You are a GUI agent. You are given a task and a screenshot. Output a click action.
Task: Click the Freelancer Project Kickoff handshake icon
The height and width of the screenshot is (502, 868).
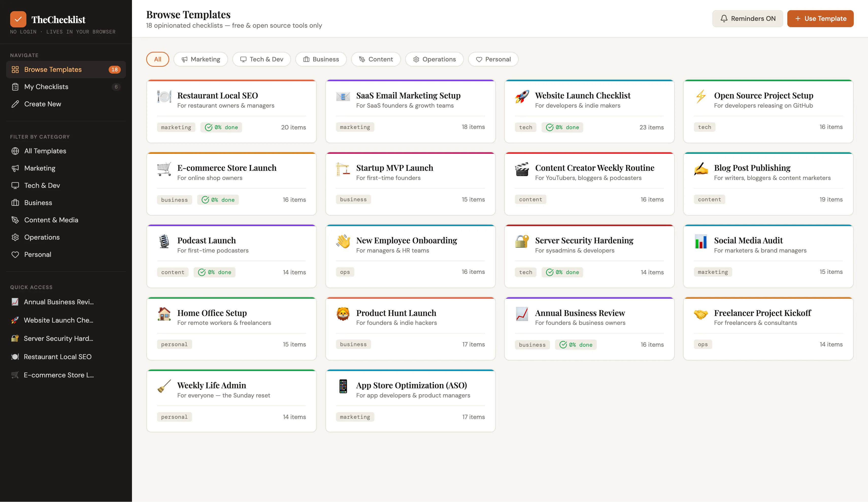[701, 314]
